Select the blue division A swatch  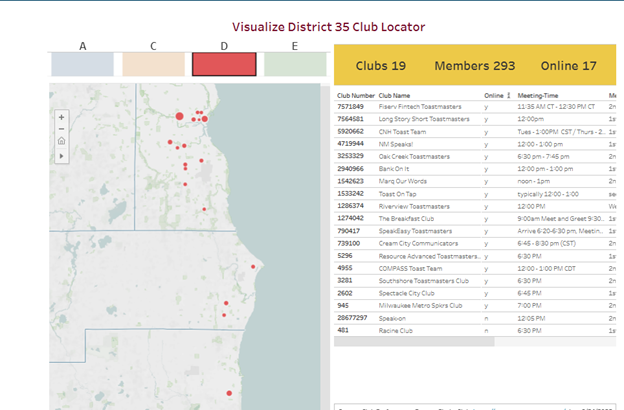(83, 63)
